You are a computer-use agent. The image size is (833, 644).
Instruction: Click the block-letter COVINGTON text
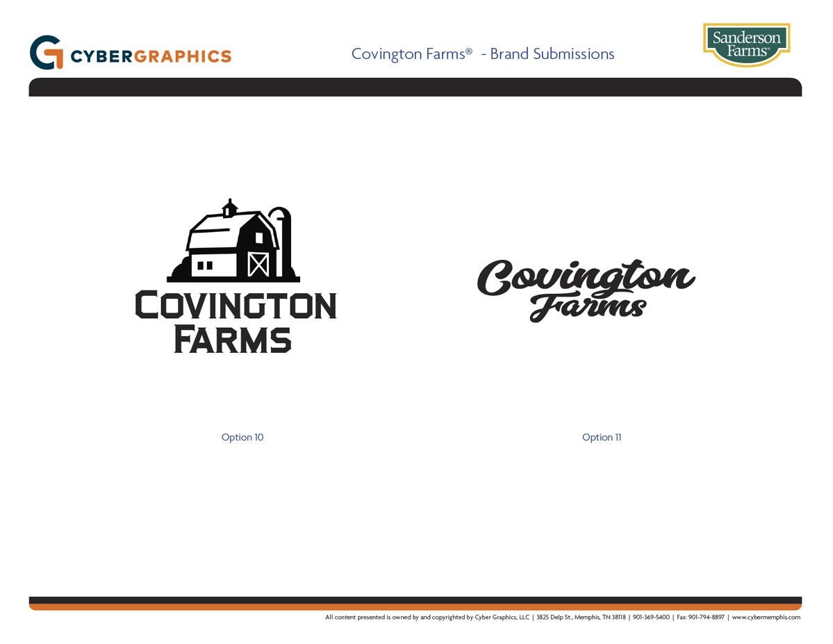[x=236, y=306]
